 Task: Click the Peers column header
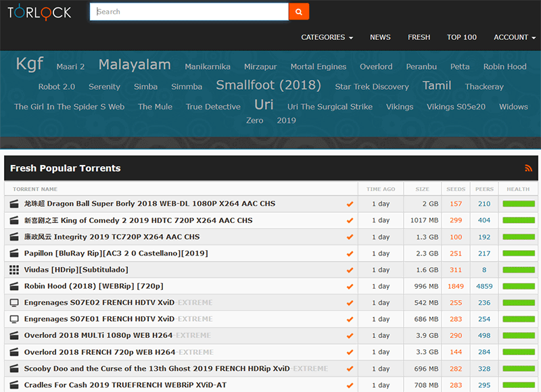[484, 189]
